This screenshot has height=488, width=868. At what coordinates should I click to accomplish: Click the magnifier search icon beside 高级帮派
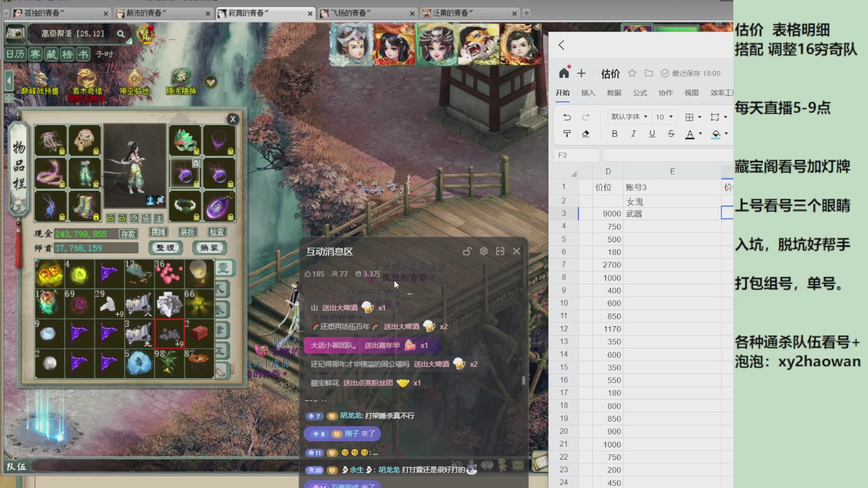[x=121, y=34]
